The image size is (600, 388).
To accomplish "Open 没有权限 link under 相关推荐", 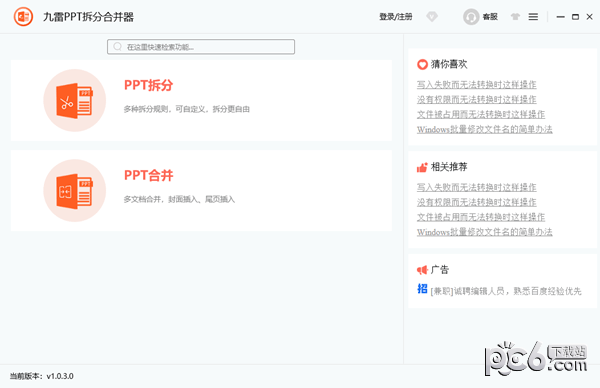I will coord(476,202).
